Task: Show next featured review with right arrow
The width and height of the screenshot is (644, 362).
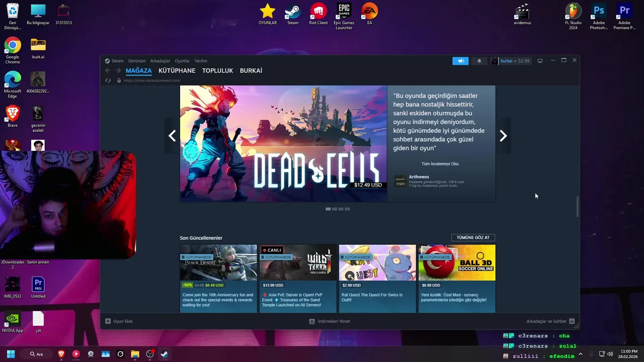Action: 503,136
